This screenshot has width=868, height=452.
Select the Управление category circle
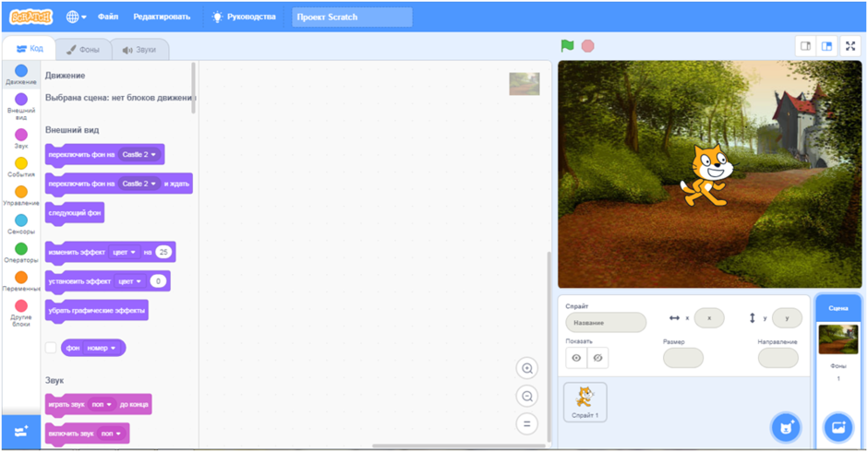(x=21, y=192)
